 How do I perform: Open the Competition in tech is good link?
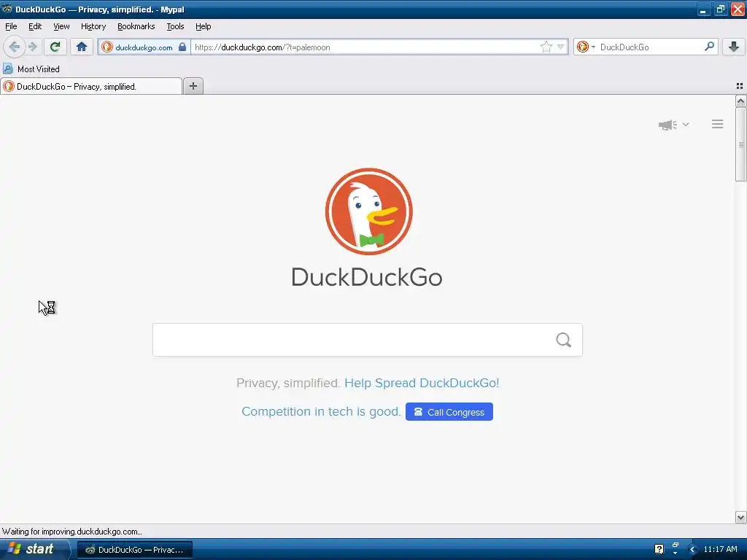[321, 411]
